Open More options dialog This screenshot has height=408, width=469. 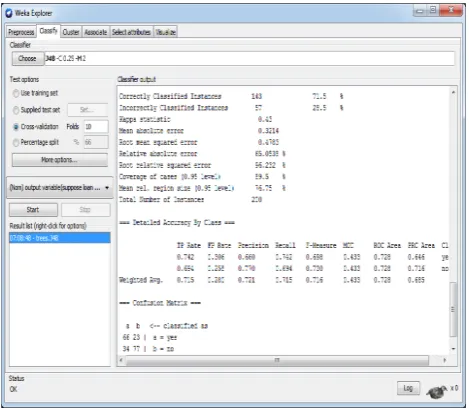click(60, 160)
